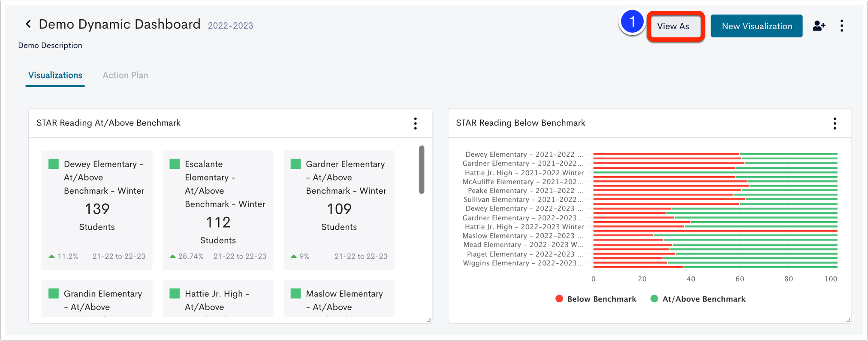Toggle the Below Benchmark legend item

pyautogui.click(x=596, y=299)
